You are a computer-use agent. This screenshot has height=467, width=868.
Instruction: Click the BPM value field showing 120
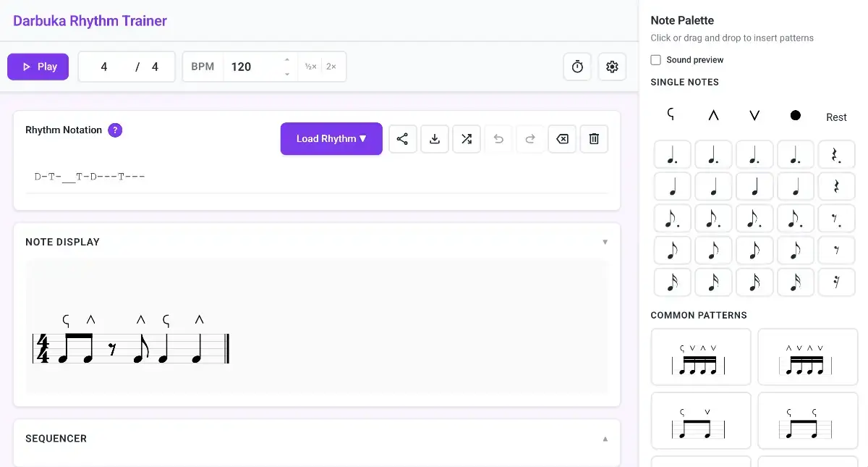coord(253,67)
